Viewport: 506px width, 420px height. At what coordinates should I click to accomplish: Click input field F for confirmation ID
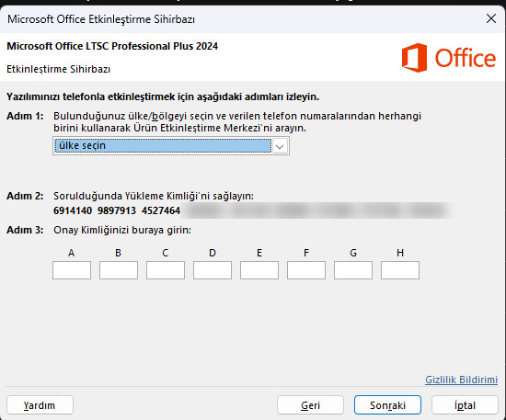(x=306, y=270)
